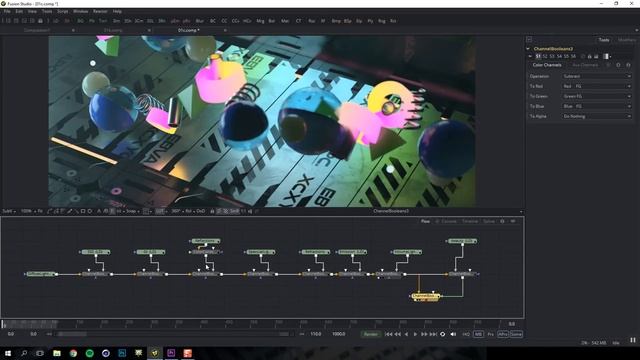Toggle the DoD option in viewer toolbar
The image size is (640, 360).
tap(201, 211)
